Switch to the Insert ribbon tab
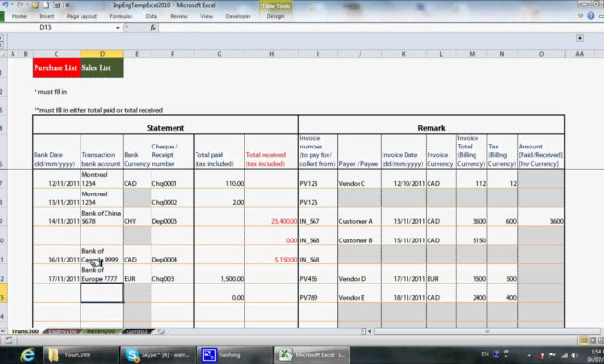 47,16
